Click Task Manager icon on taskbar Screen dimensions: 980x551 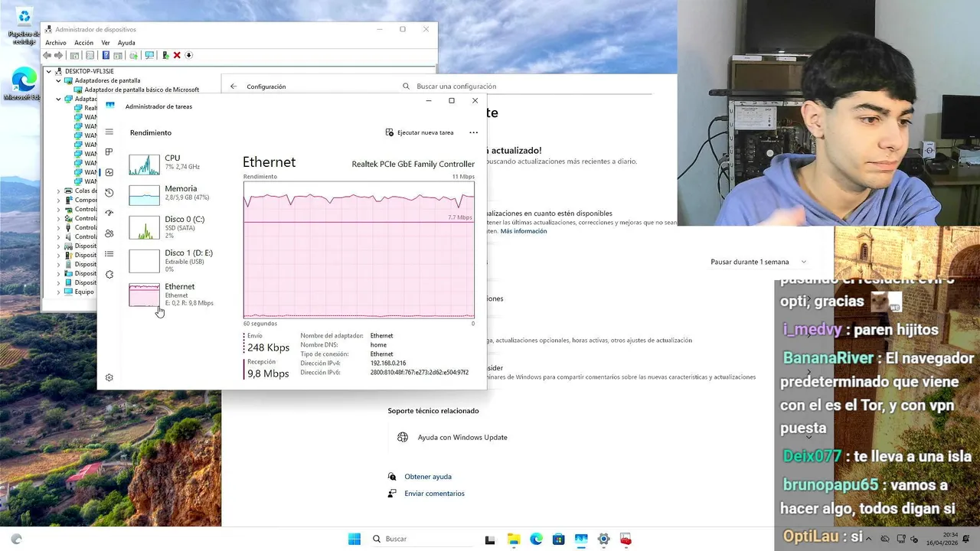(x=581, y=539)
